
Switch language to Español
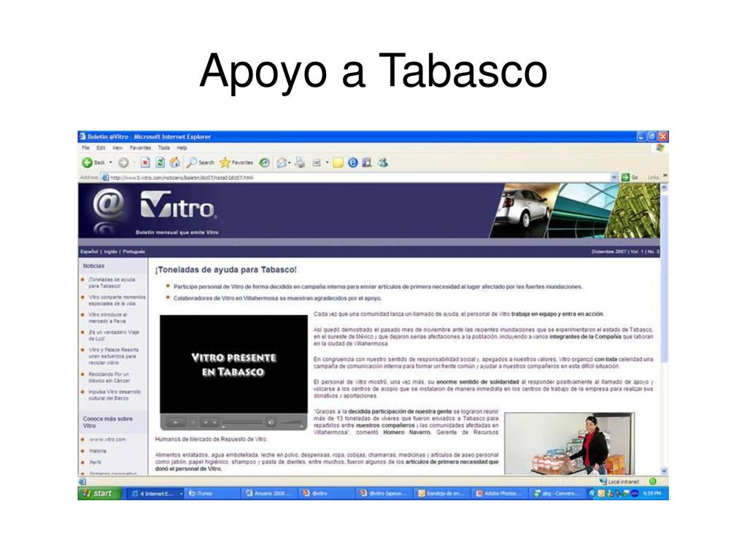click(89, 252)
